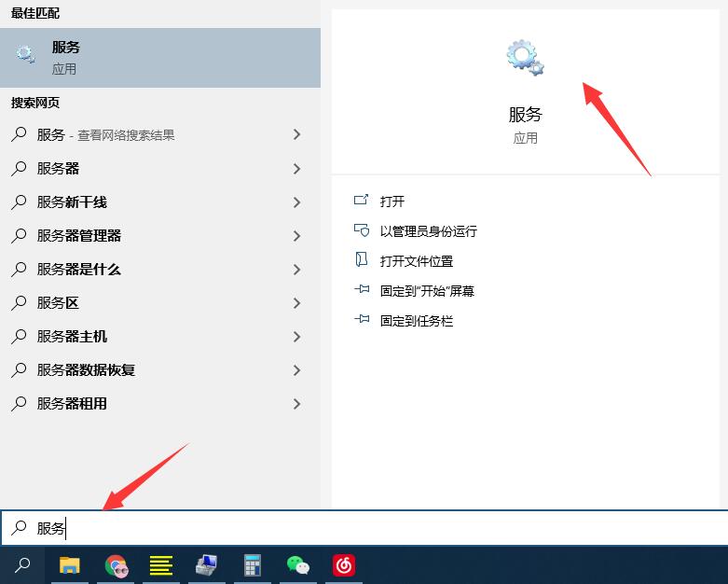The image size is (728, 584).
Task: Open the yellow lines app on taskbar
Action: (161, 565)
